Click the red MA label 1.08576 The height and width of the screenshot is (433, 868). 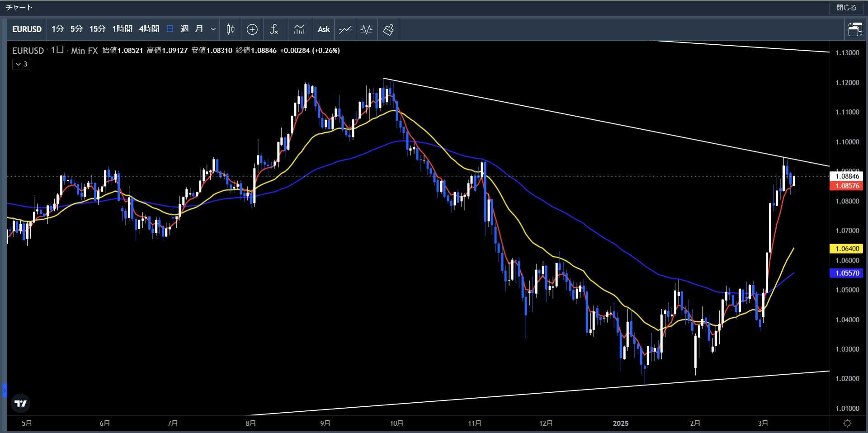pos(847,186)
